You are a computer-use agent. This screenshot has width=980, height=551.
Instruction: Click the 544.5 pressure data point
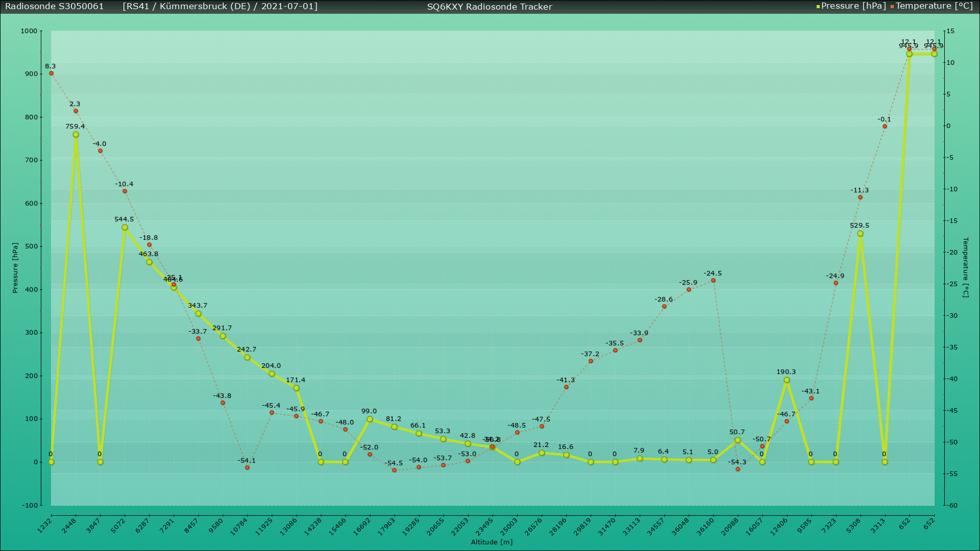125,228
